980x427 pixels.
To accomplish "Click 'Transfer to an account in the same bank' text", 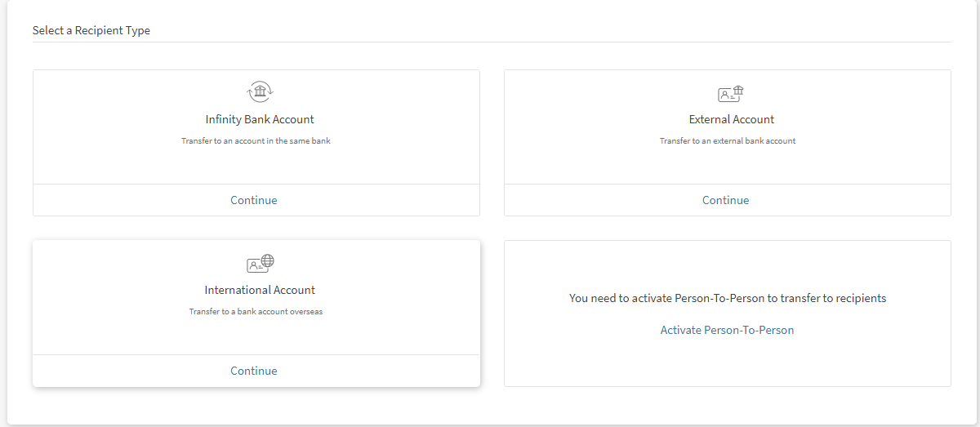I will click(256, 140).
